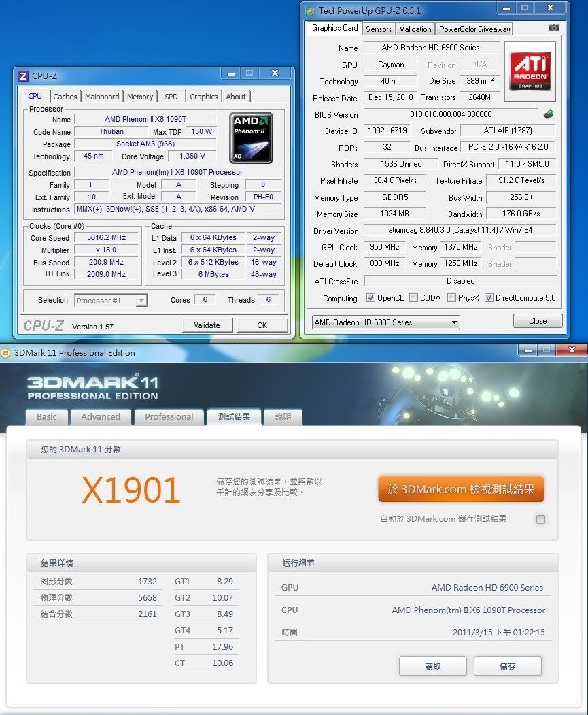588x715 pixels.
Task: Toggle the PhysX checkbox in GPU-Z
Action: coord(451,298)
